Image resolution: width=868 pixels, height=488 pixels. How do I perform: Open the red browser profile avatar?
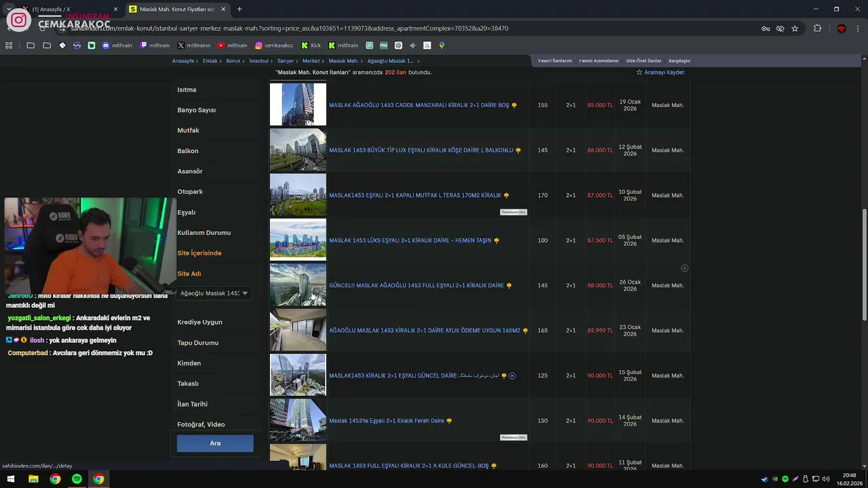tap(842, 28)
